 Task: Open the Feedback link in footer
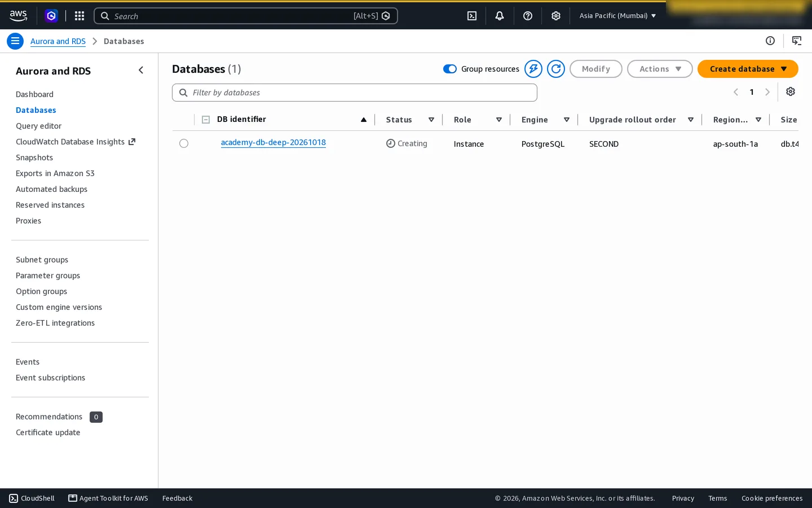tap(177, 498)
